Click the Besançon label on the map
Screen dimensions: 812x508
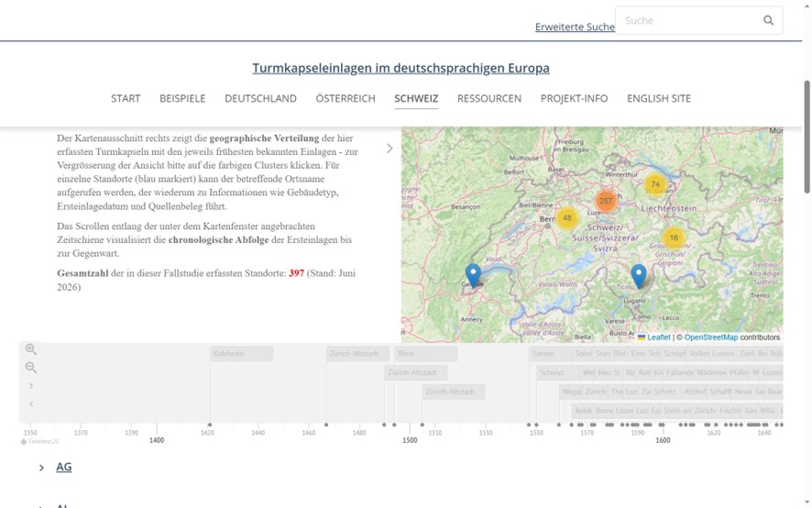[x=466, y=207]
